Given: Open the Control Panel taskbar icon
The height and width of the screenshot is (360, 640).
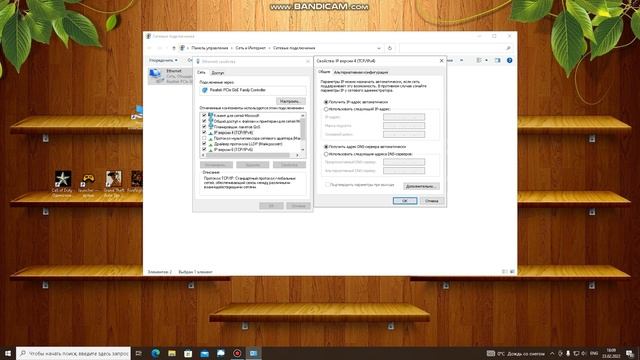Looking at the screenshot, I should click(253, 353).
